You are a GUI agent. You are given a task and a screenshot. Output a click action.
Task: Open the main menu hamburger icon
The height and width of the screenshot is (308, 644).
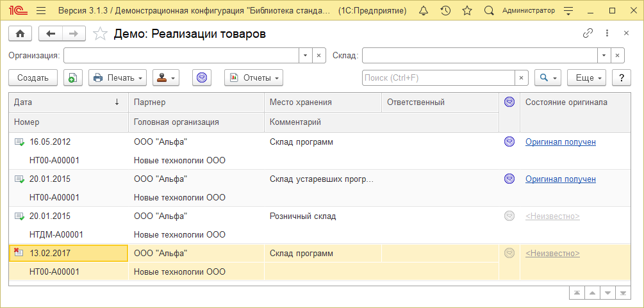click(x=41, y=11)
